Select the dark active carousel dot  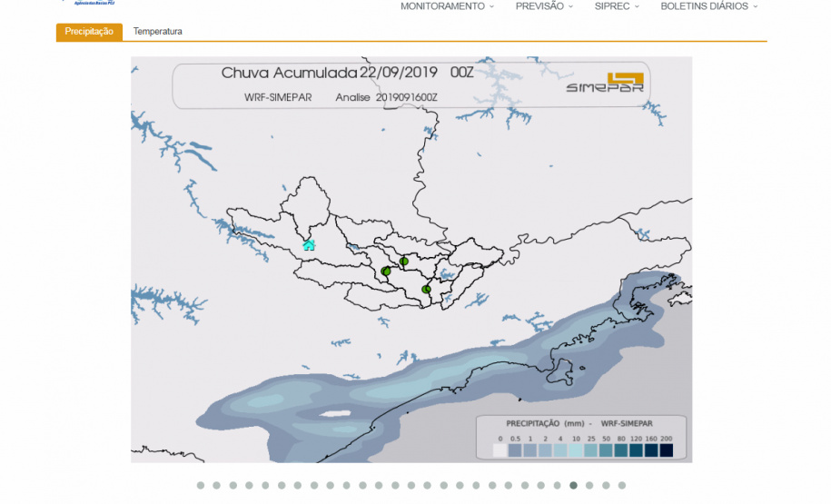(x=573, y=485)
